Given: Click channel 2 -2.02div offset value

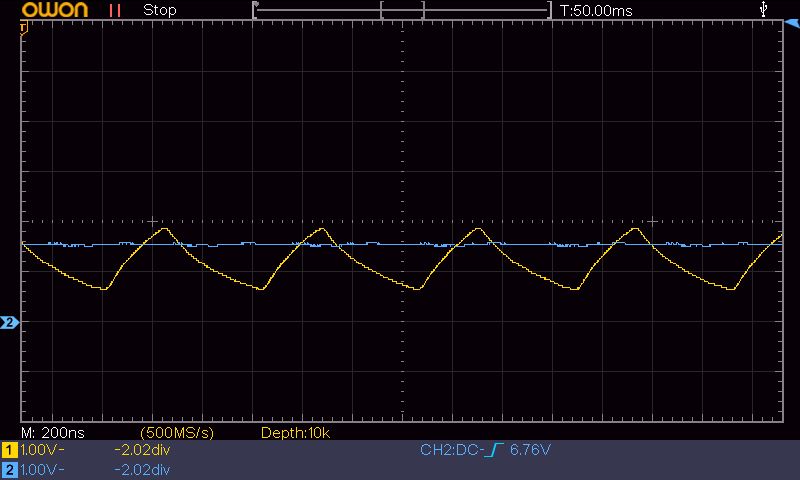Looking at the screenshot, I should tap(142, 470).
